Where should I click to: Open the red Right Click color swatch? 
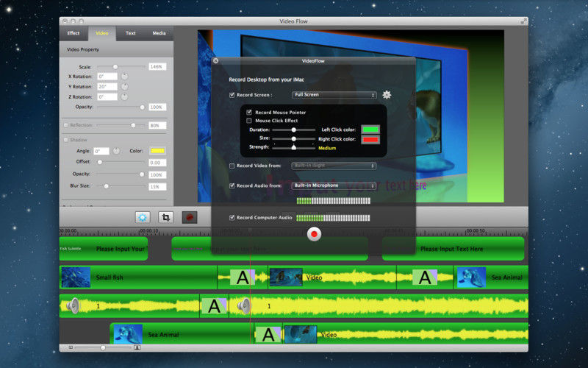[x=370, y=140]
